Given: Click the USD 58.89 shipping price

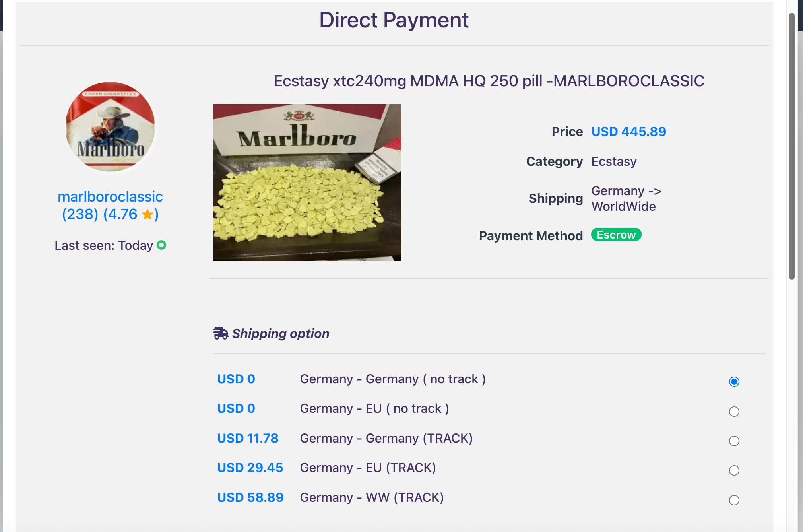Looking at the screenshot, I should click(250, 497).
